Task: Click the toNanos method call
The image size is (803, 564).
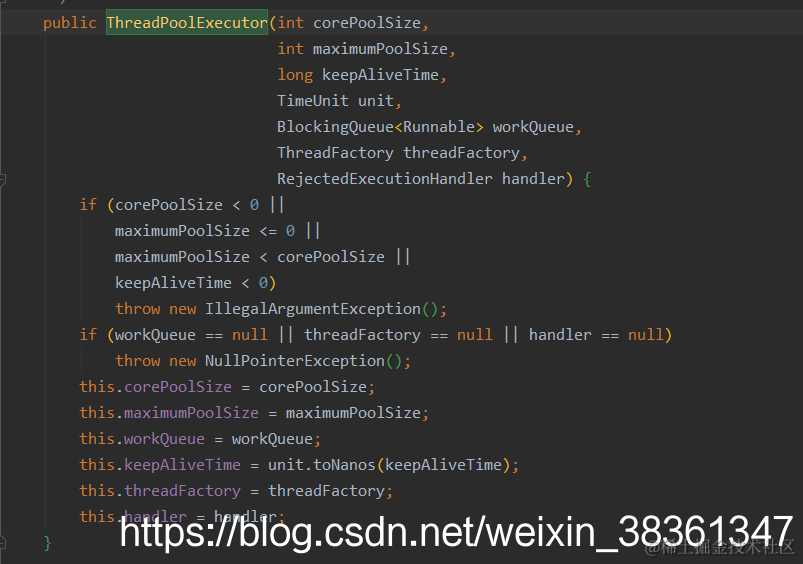Action: tap(344, 465)
